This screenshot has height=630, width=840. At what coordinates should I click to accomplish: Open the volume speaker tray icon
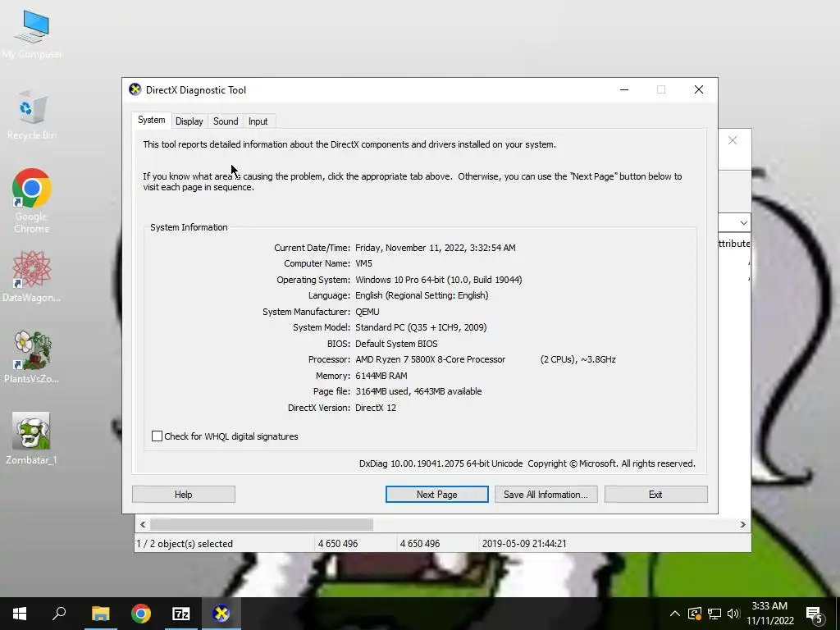(733, 614)
